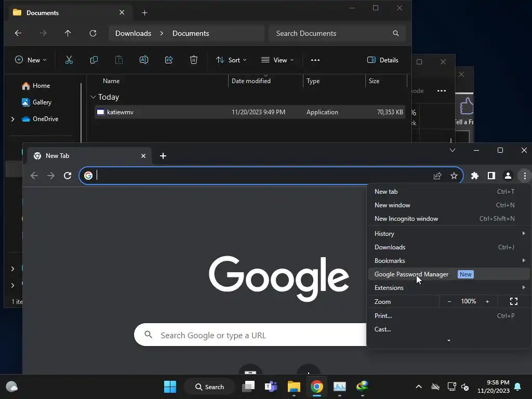This screenshot has height=399, width=532.
Task: Select the katiewmv file row
Action: tap(250, 112)
